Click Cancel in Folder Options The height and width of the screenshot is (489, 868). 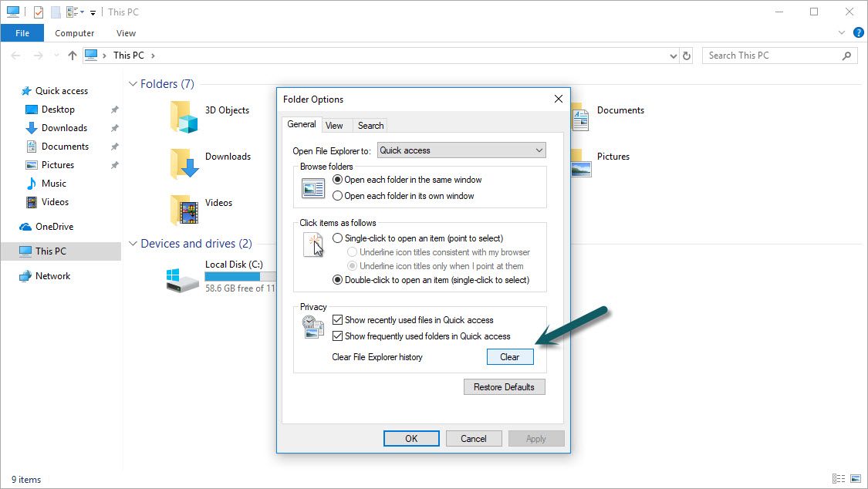(474, 439)
